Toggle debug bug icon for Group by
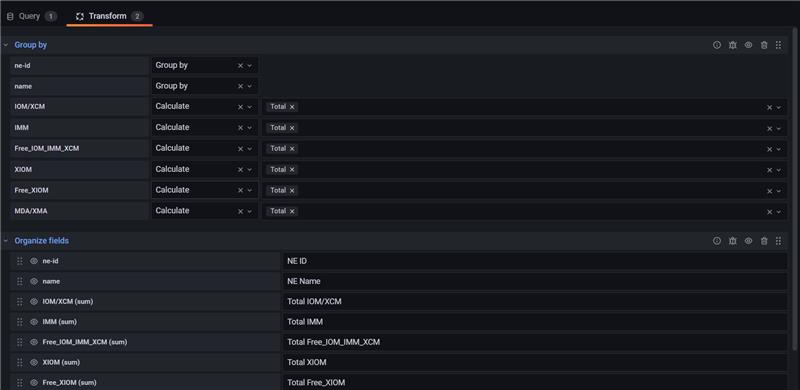Viewport: 800px width, 390px height. 733,45
